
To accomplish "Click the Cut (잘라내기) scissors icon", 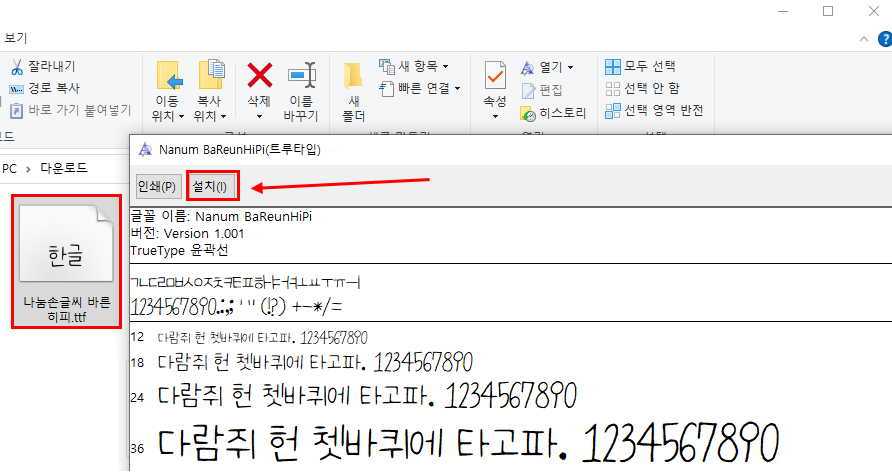I will click(16, 67).
